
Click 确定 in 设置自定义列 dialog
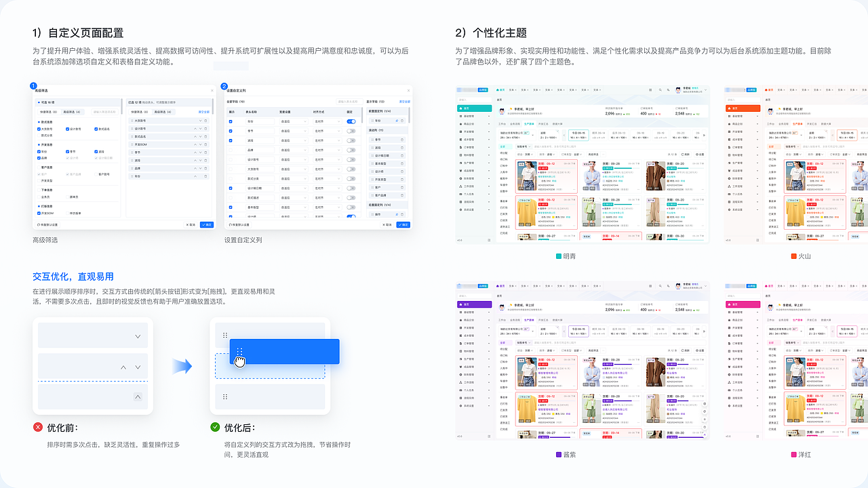click(403, 224)
